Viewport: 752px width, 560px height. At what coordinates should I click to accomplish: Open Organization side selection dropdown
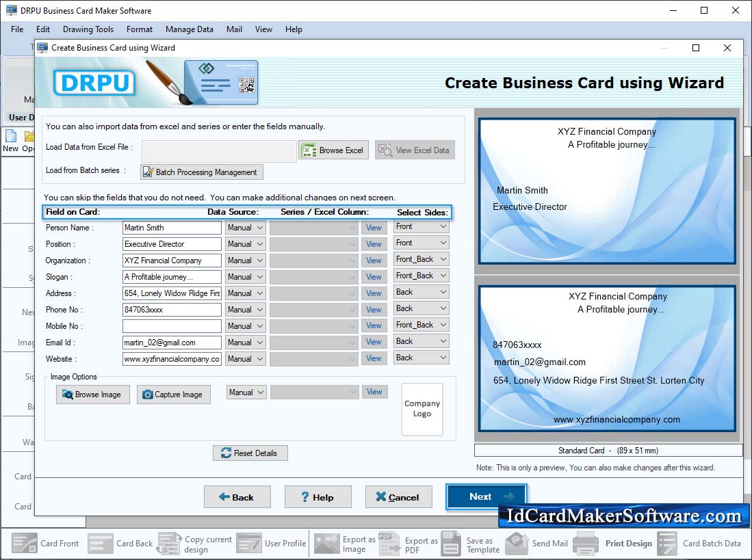pyautogui.click(x=421, y=259)
